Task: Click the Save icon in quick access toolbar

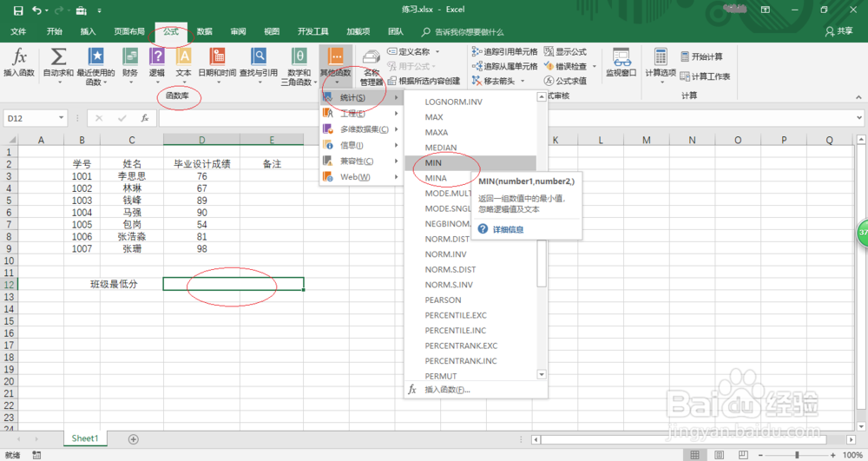Action: tap(18, 10)
